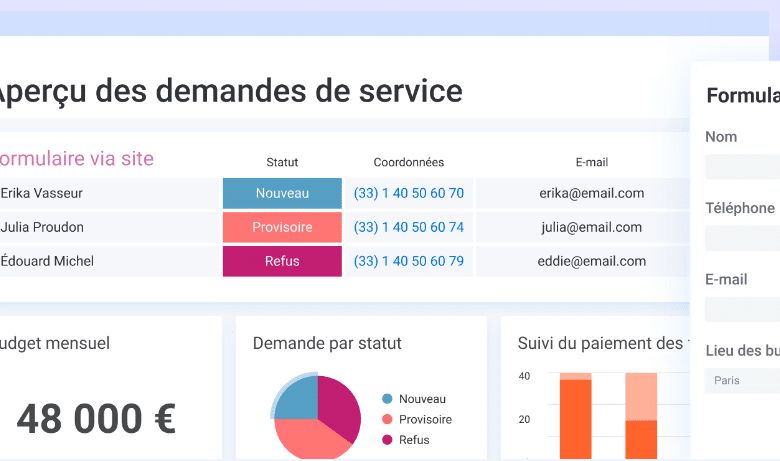Click the Provisoire status for Julia Proudon
The image size is (780, 461).
(282, 227)
